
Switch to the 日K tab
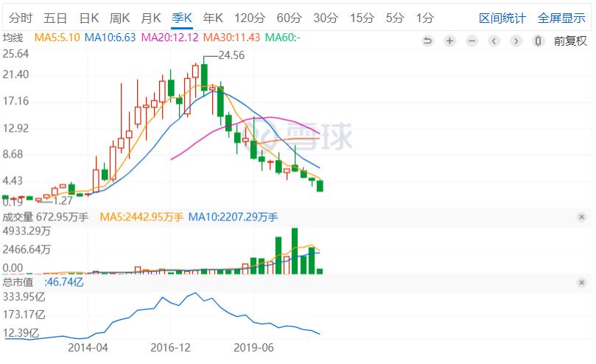point(89,18)
